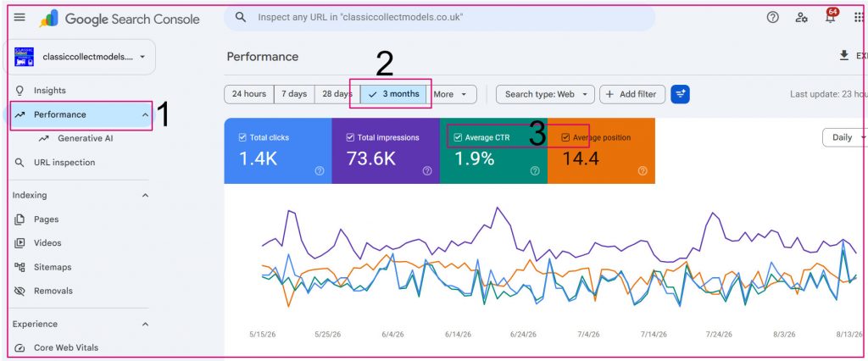Click the Inspect any URL search field
Image resolution: width=868 pixels, height=361 pixels.
(440, 17)
